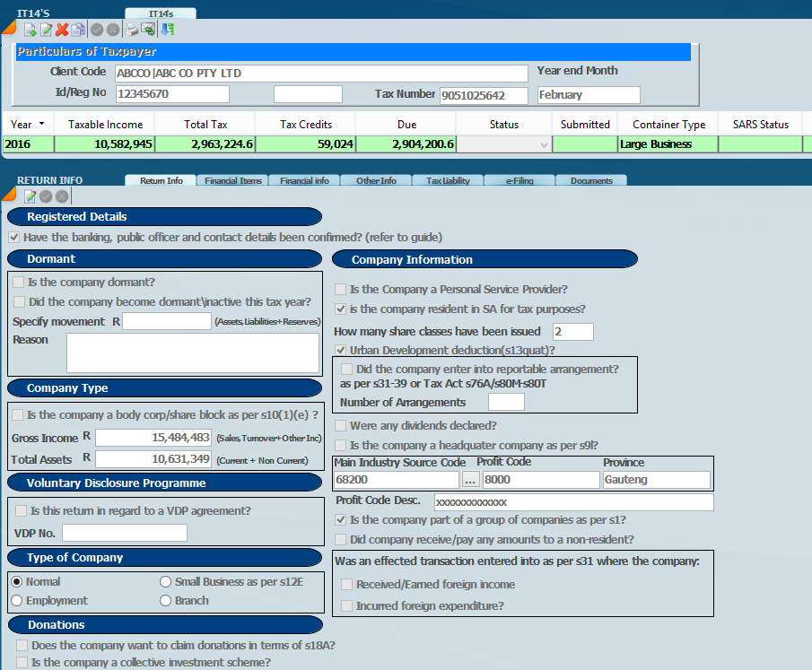The image size is (812, 670).
Task: Check 'Were any dividends declared?' box
Action: [341, 426]
